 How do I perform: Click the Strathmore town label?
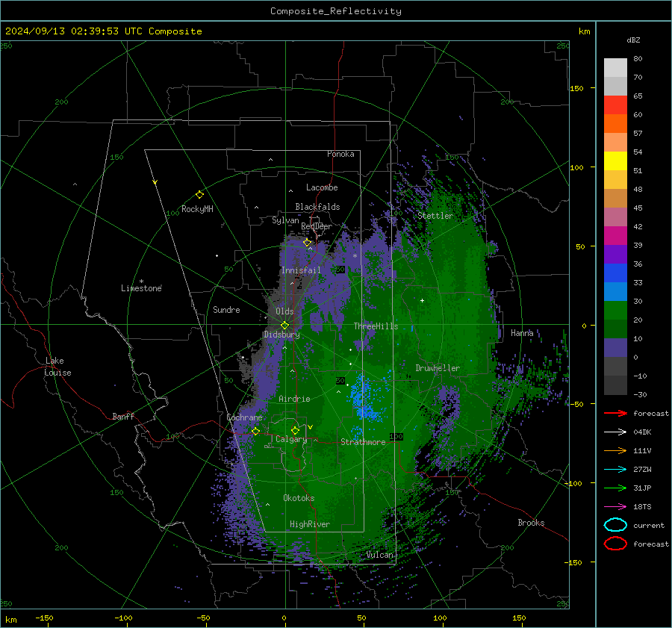363,442
